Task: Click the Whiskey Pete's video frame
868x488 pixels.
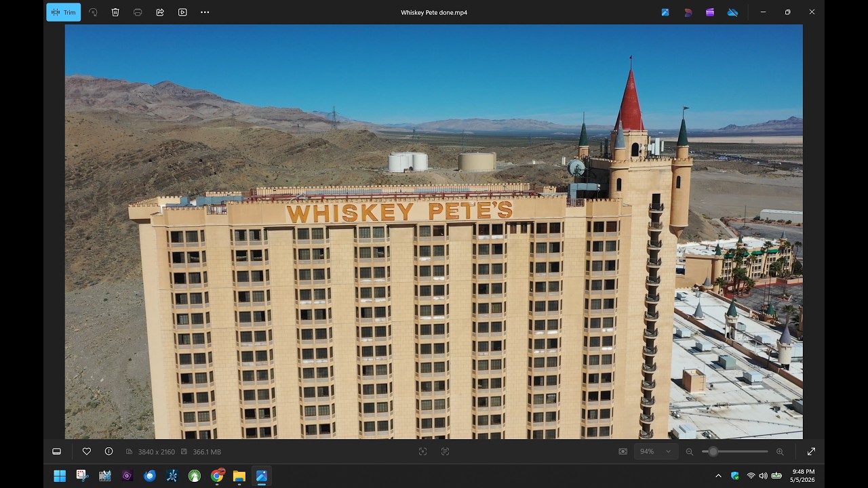Action: [434, 232]
